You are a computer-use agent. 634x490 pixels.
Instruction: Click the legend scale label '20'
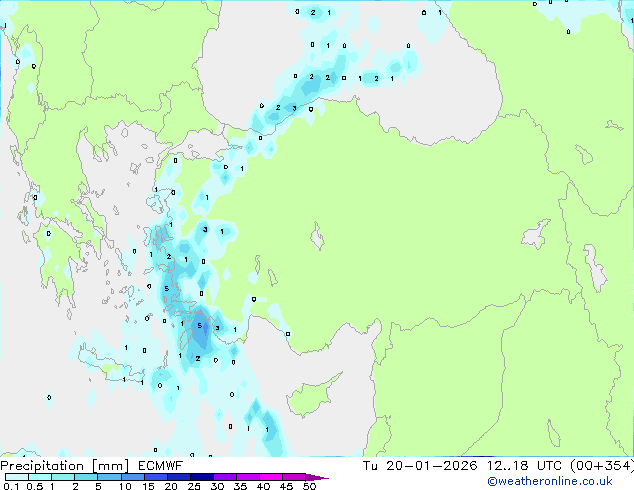click(x=171, y=486)
